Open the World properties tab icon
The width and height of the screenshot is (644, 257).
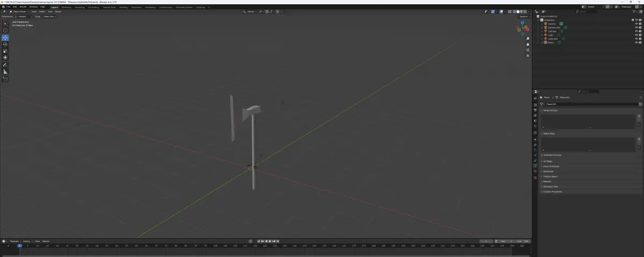coord(535,126)
